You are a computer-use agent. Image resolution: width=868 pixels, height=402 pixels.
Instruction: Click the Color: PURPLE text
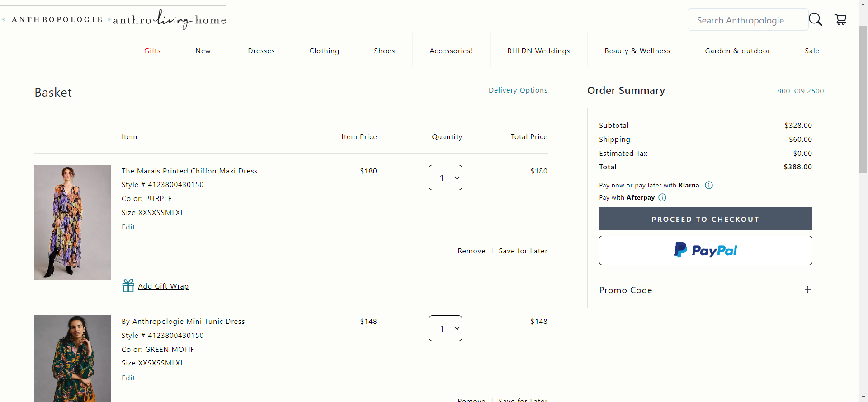click(x=147, y=199)
